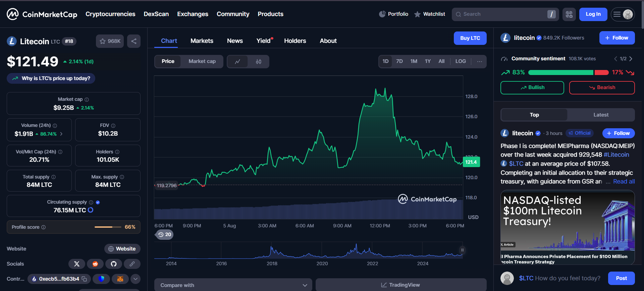Go to previous community sentiment page

(x=615, y=59)
